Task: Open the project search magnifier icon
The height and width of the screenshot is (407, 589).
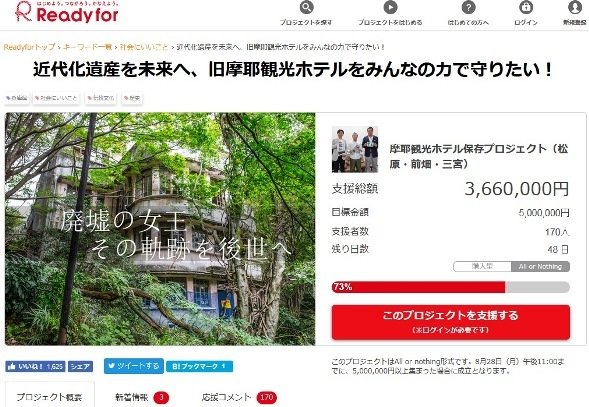Action: pos(307,7)
